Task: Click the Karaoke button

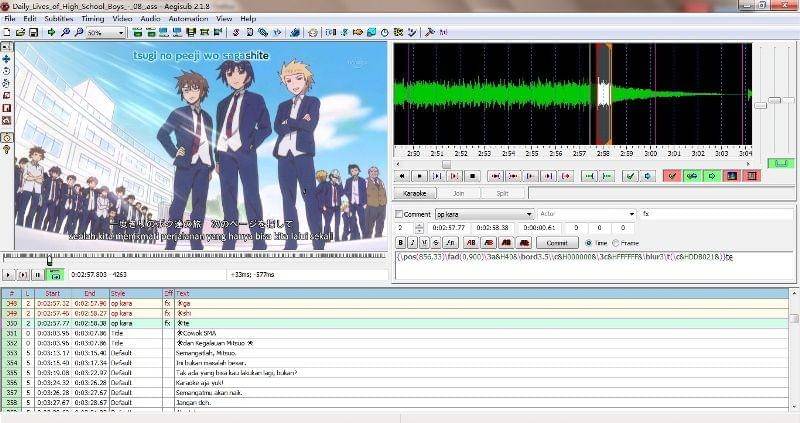Action: point(415,193)
